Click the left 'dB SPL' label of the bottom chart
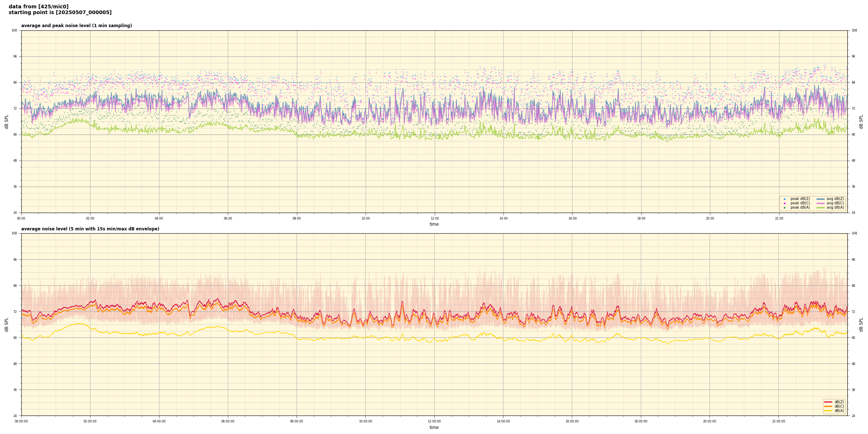This screenshot has width=868, height=434. point(7,324)
